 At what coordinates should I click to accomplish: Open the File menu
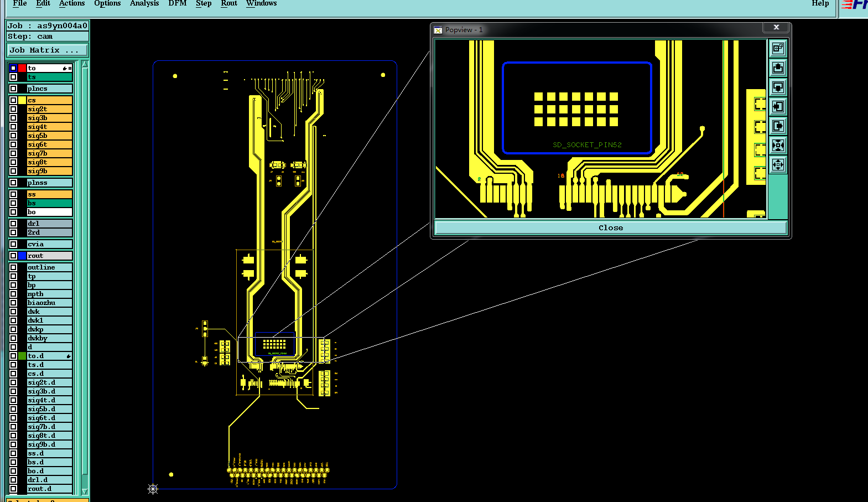[20, 3]
